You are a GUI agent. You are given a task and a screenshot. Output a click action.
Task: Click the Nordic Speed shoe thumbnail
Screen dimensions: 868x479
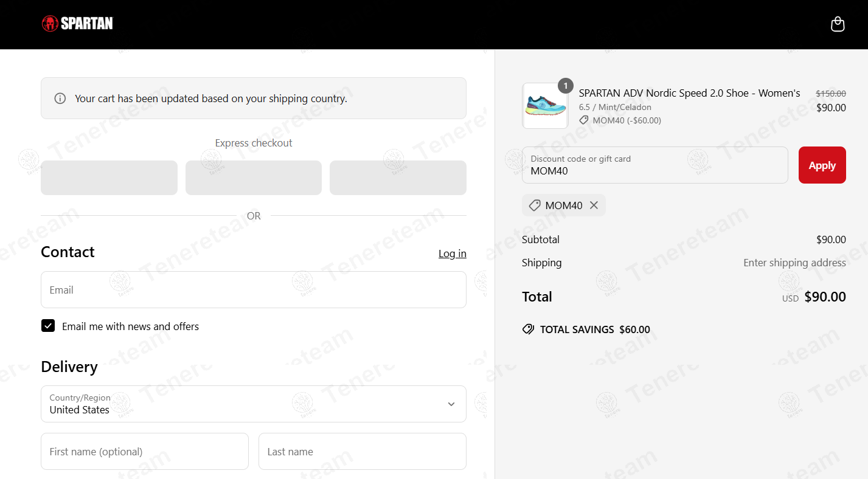click(x=545, y=106)
